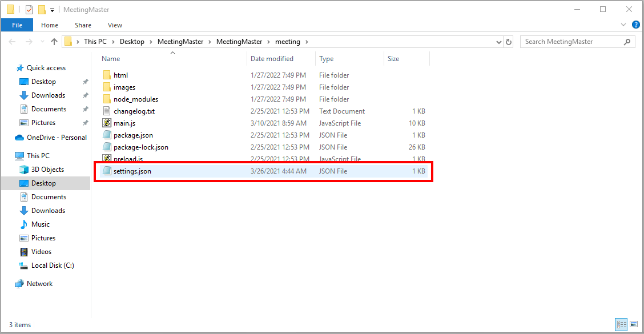Open the Share ribbon tab
Image resolution: width=644 pixels, height=334 pixels.
tap(83, 25)
